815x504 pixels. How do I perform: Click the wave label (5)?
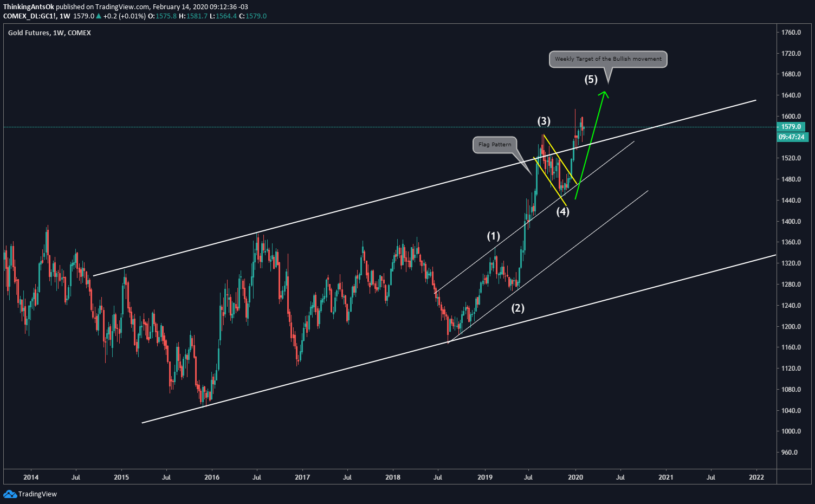point(591,80)
